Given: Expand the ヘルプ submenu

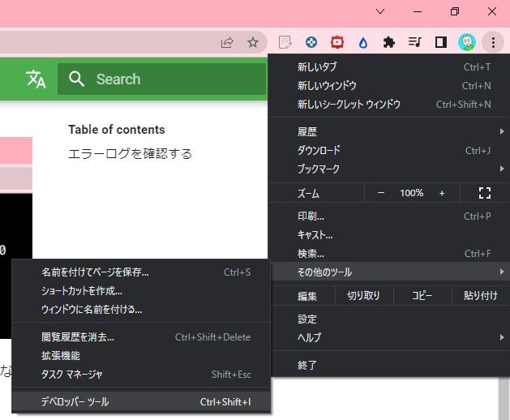Looking at the screenshot, I should 389,337.
